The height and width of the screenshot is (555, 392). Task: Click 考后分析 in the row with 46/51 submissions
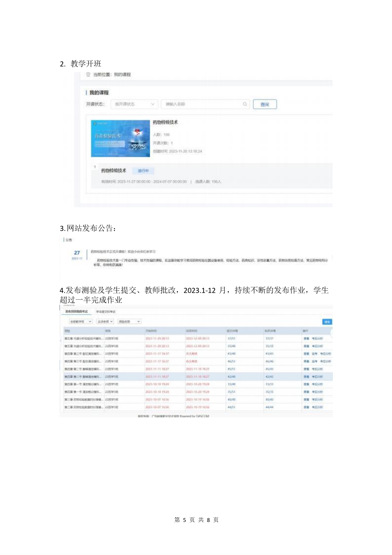325,361
